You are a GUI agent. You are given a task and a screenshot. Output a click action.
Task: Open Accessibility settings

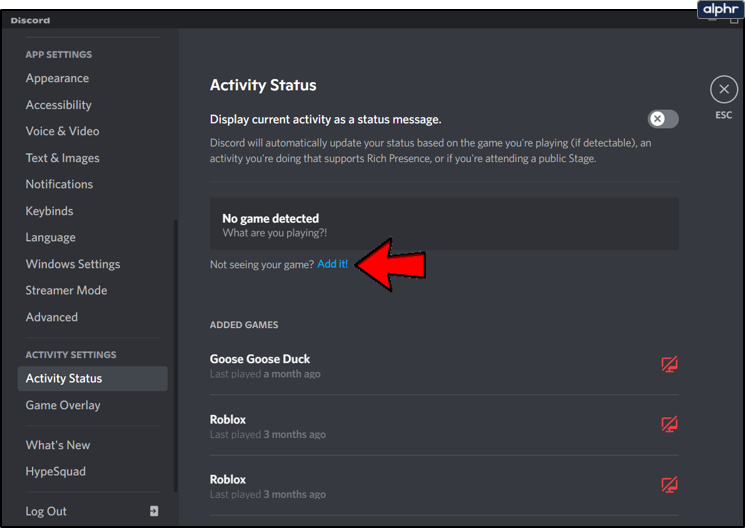[x=58, y=105]
